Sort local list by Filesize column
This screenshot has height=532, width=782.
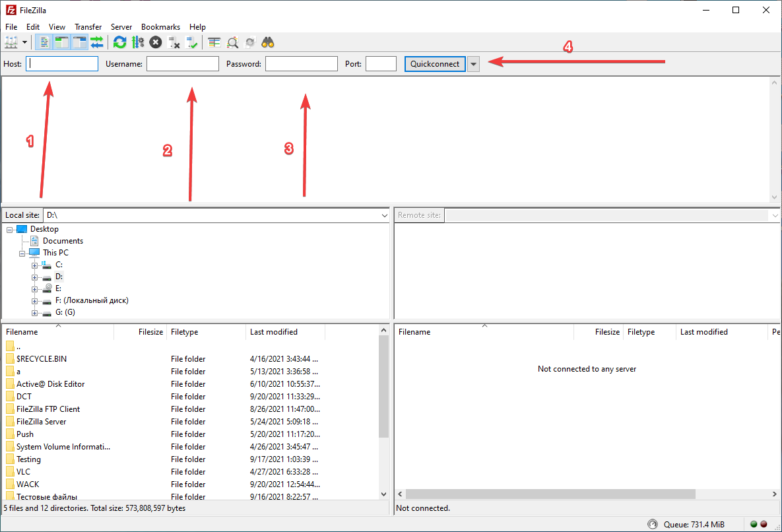point(140,332)
